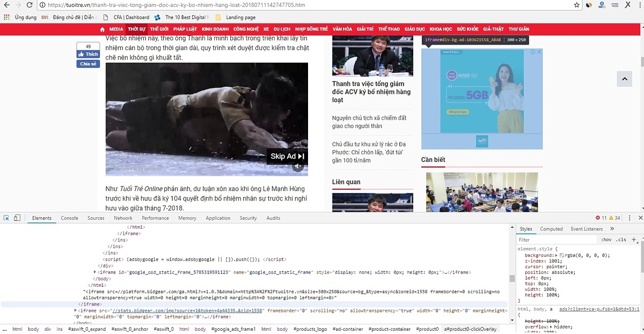Open the GIÁO DỤC menu item
The width and height of the screenshot is (644, 334).
pyautogui.click(x=415, y=29)
